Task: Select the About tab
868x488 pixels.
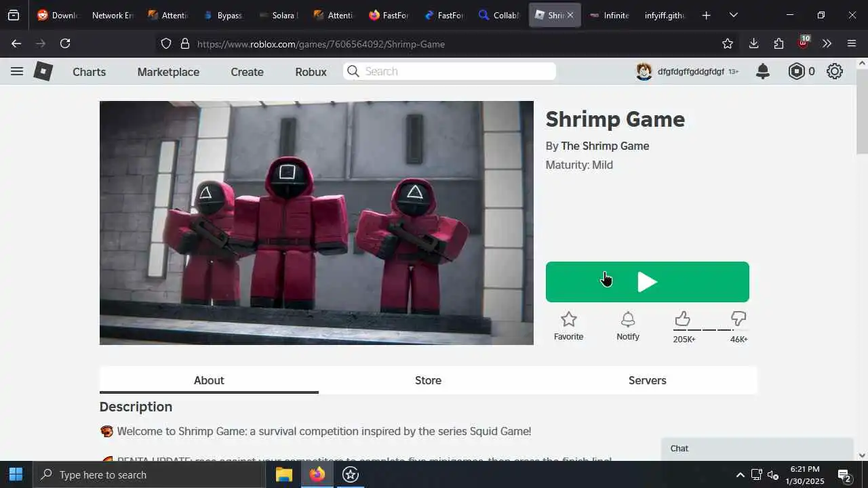Action: point(209,380)
